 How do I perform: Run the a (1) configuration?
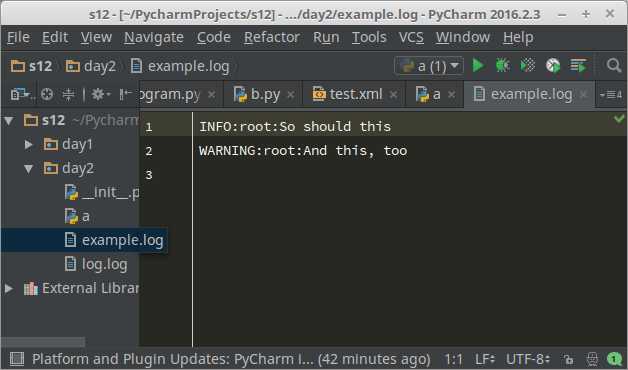pos(478,65)
